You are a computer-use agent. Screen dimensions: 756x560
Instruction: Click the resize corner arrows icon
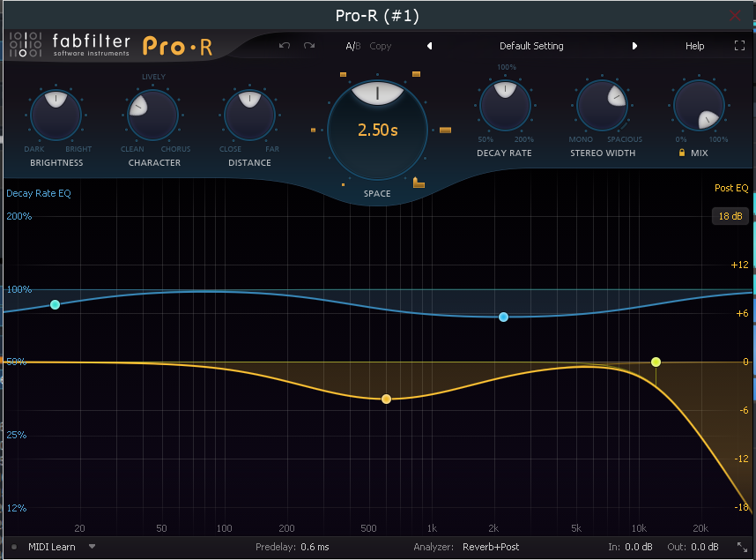743,547
